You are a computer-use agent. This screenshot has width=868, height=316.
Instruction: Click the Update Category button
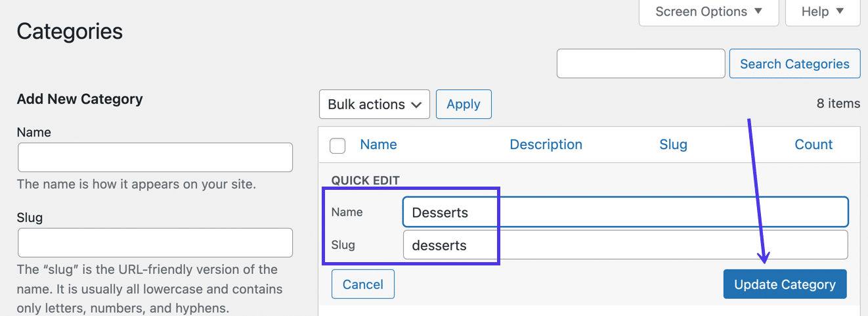point(785,284)
